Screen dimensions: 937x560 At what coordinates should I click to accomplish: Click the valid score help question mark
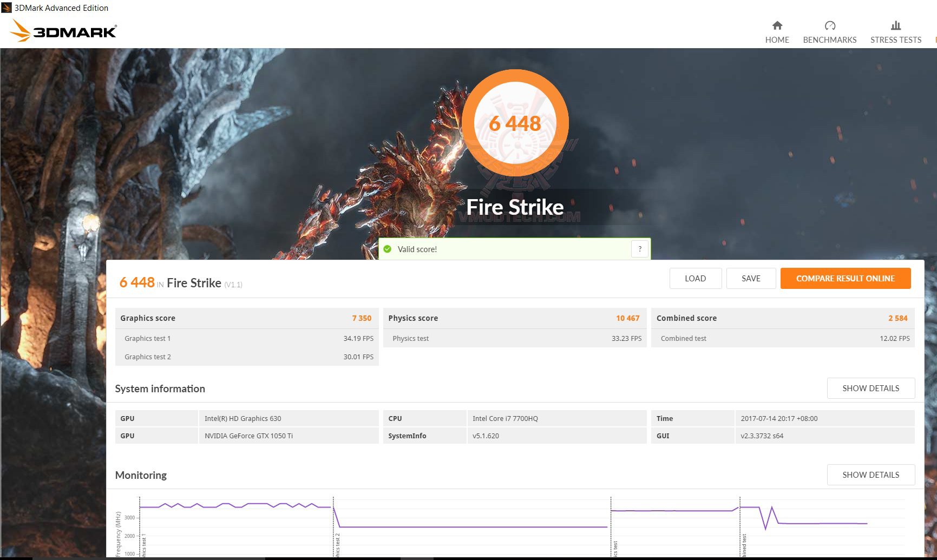click(640, 249)
